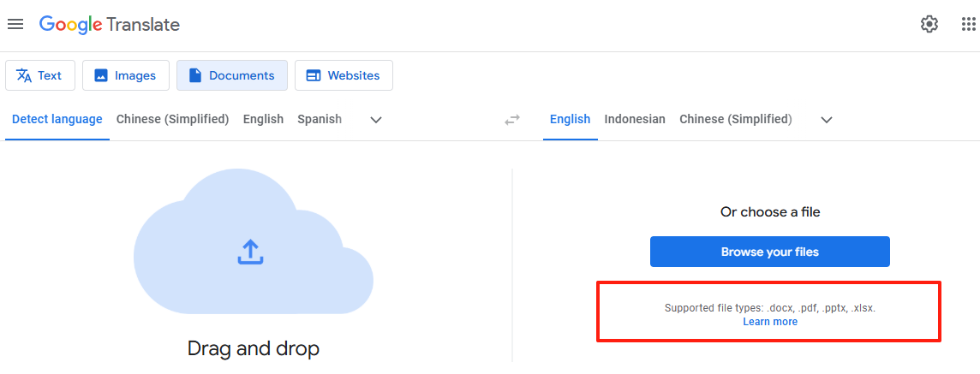The height and width of the screenshot is (374, 980).
Task: Select Detect language as source
Action: click(57, 119)
